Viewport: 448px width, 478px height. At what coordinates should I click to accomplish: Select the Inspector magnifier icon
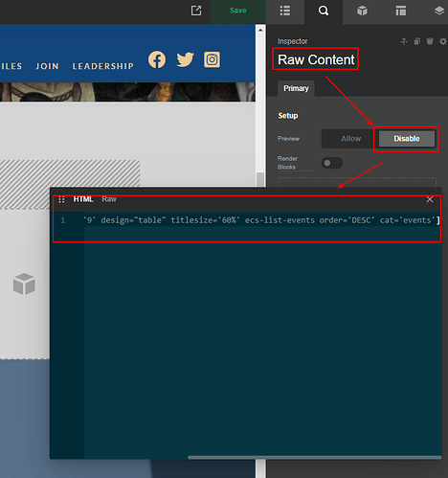[324, 11]
